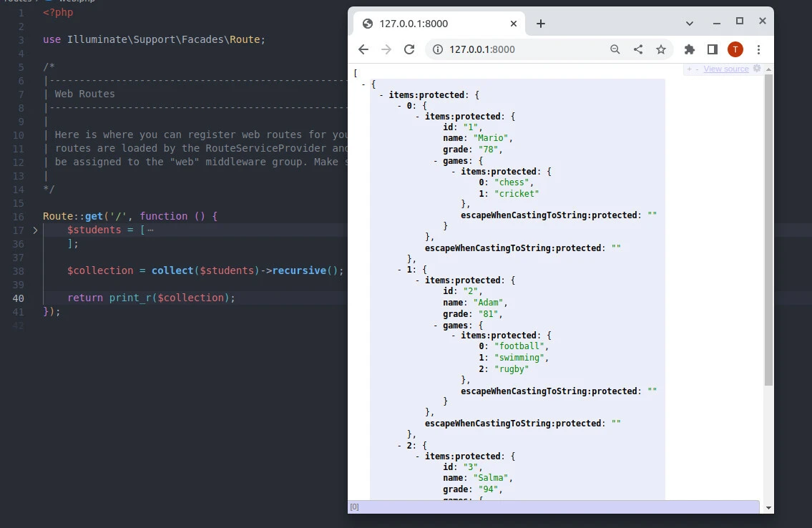Viewport: 812px width, 528px height.
Task: Select the 127.0.0.1:8000 browser tab
Action: click(x=436, y=24)
